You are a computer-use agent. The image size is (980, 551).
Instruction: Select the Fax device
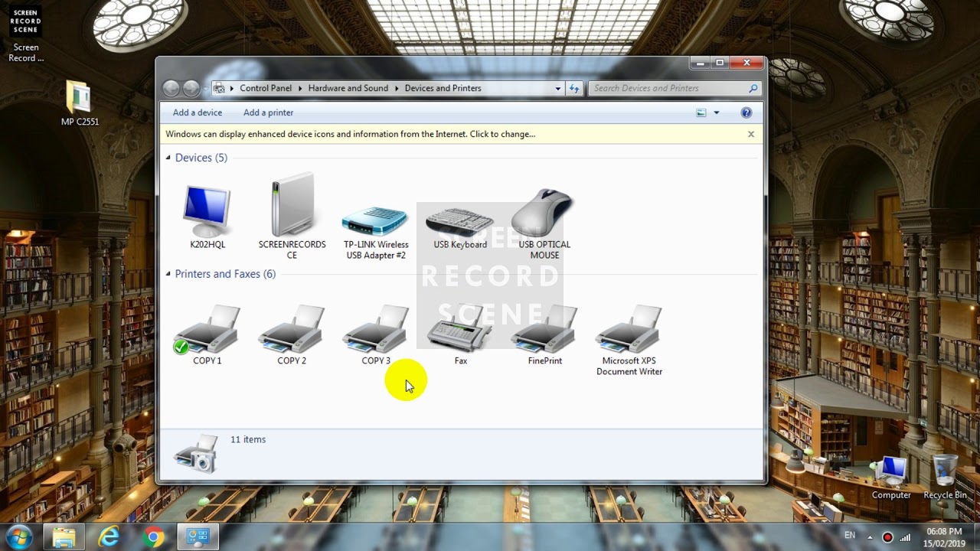(460, 334)
